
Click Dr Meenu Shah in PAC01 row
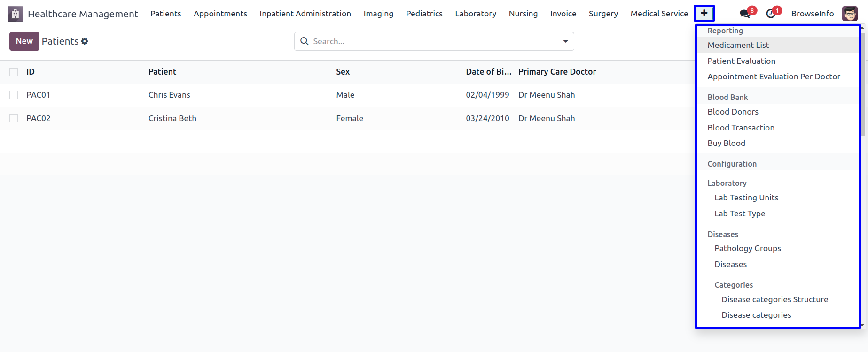pyautogui.click(x=547, y=95)
